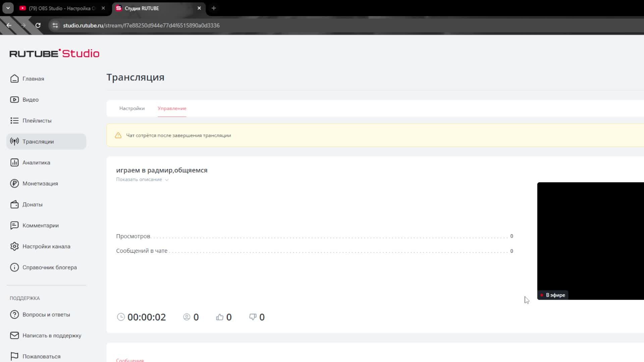Click the Комментарии speech bubble icon

14,225
